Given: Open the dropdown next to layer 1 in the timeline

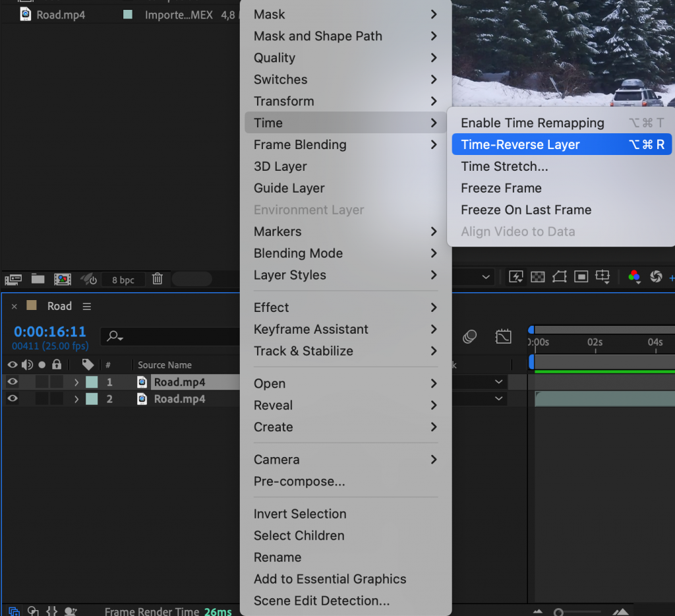Looking at the screenshot, I should [498, 381].
